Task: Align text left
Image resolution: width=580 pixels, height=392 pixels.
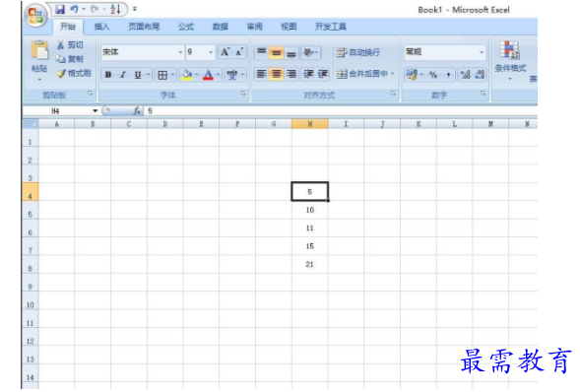Action: (262, 74)
